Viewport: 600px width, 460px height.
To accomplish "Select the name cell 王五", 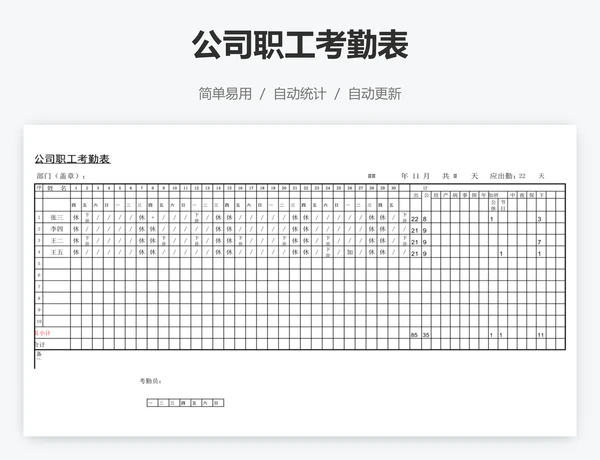I will (x=57, y=252).
